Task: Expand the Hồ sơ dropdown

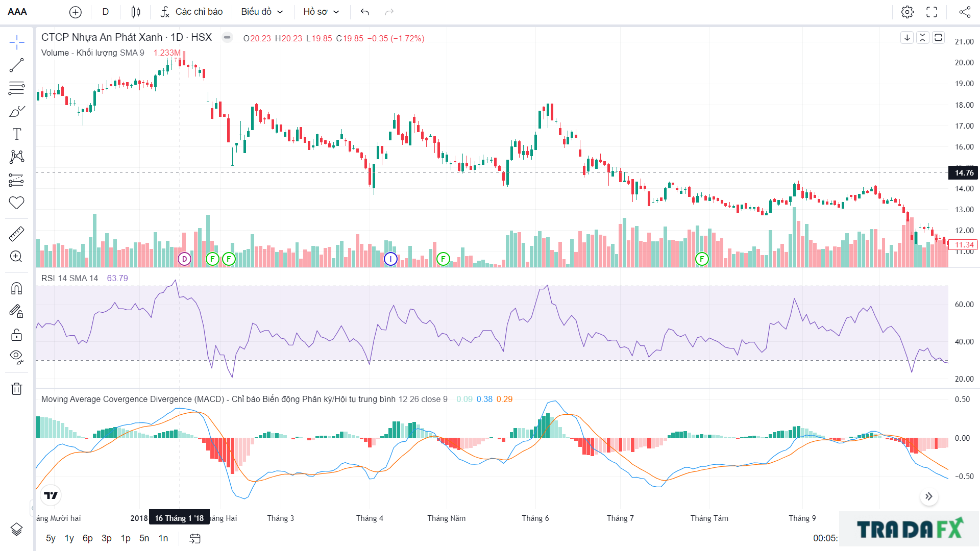Action: 321,12
